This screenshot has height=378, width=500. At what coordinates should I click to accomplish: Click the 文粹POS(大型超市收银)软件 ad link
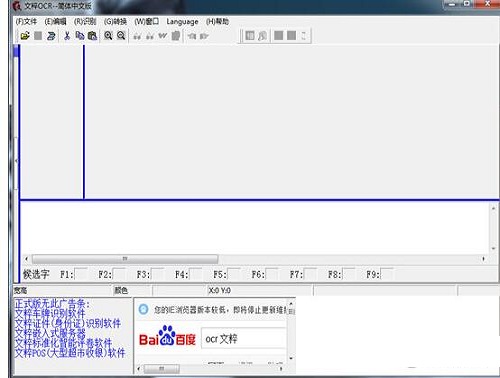[70, 352]
